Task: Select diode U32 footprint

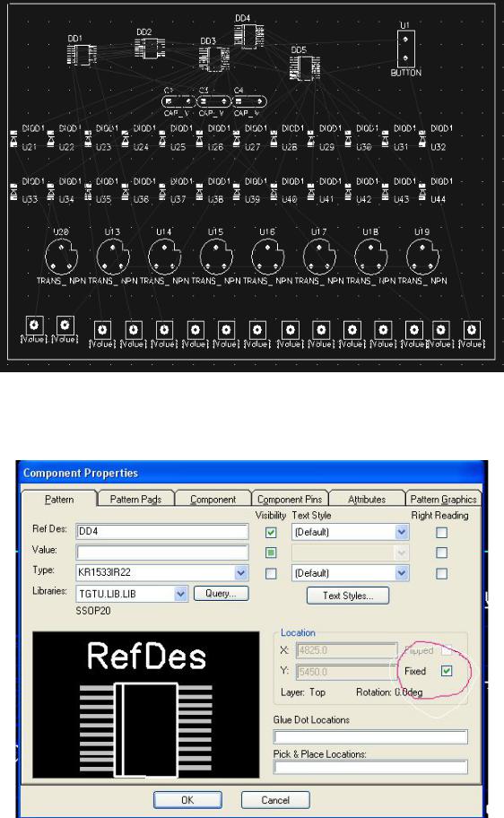Action: coord(422,139)
